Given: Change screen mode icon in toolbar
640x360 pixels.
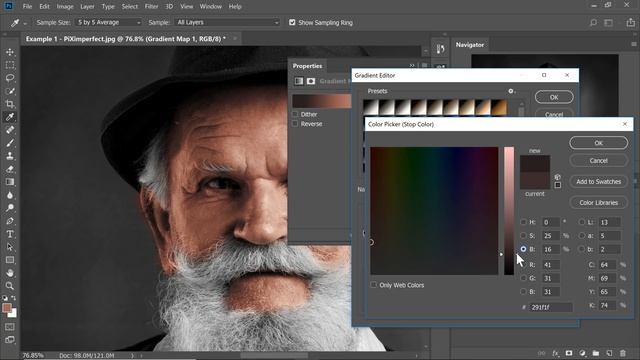Looking at the screenshot, I should click(x=10, y=340).
